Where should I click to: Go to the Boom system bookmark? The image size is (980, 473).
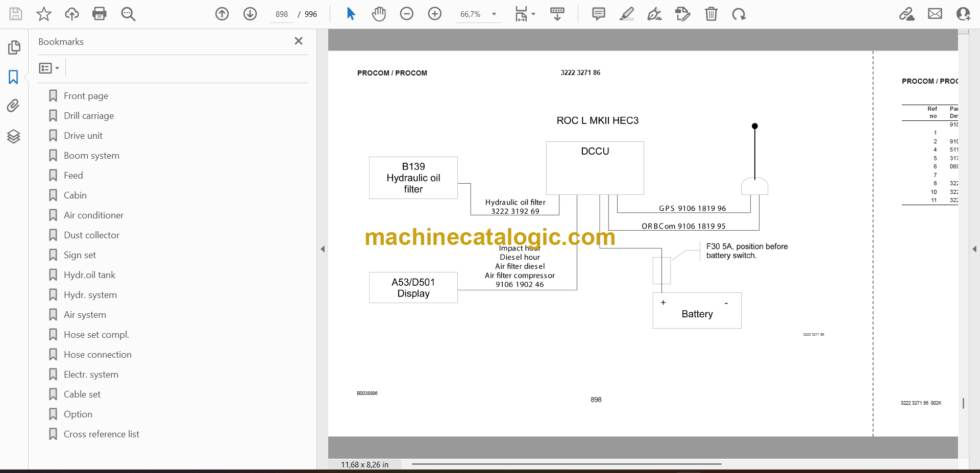point(91,156)
